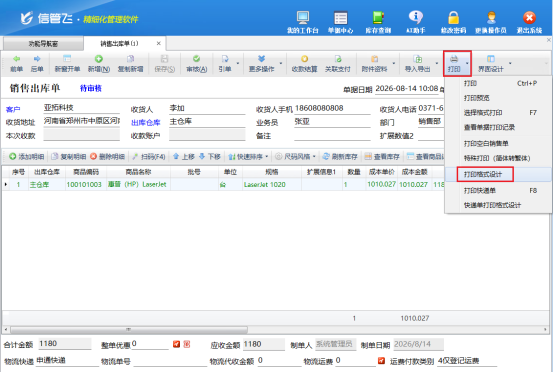Click 复制新增 toolbar button
The width and height of the screenshot is (554, 372).
[130, 64]
